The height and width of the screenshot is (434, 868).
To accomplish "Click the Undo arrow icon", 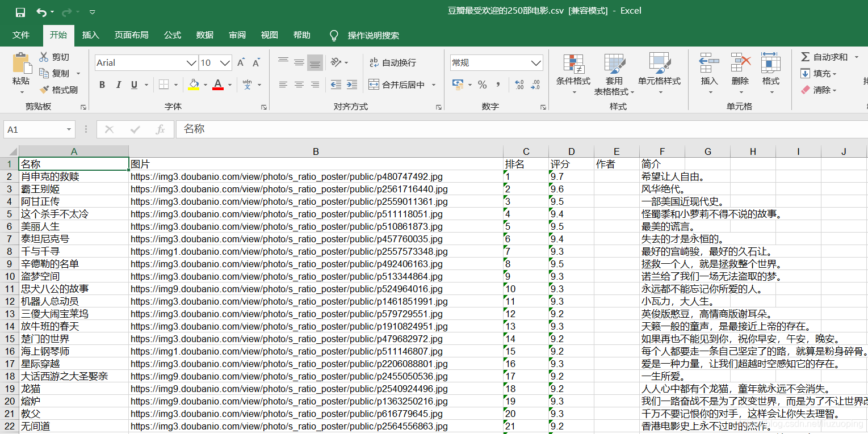I will click(x=41, y=11).
